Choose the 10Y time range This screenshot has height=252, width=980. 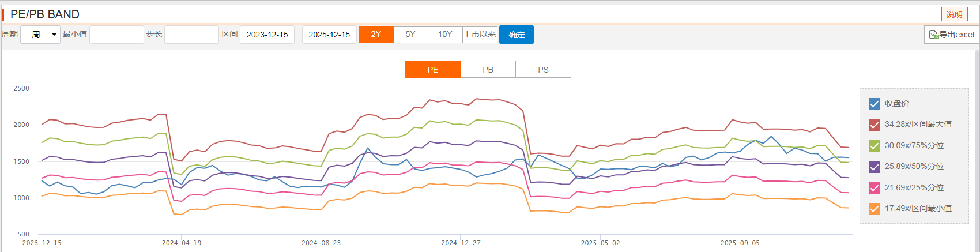click(445, 35)
